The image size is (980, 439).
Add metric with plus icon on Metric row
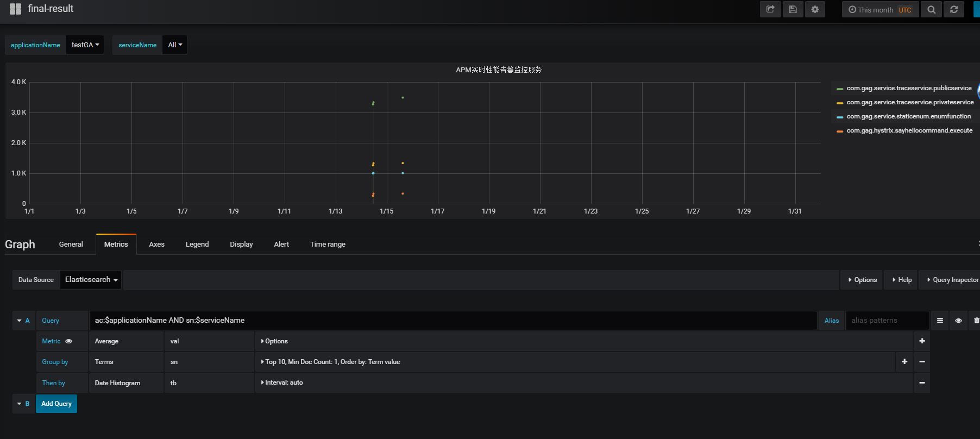[x=922, y=341]
